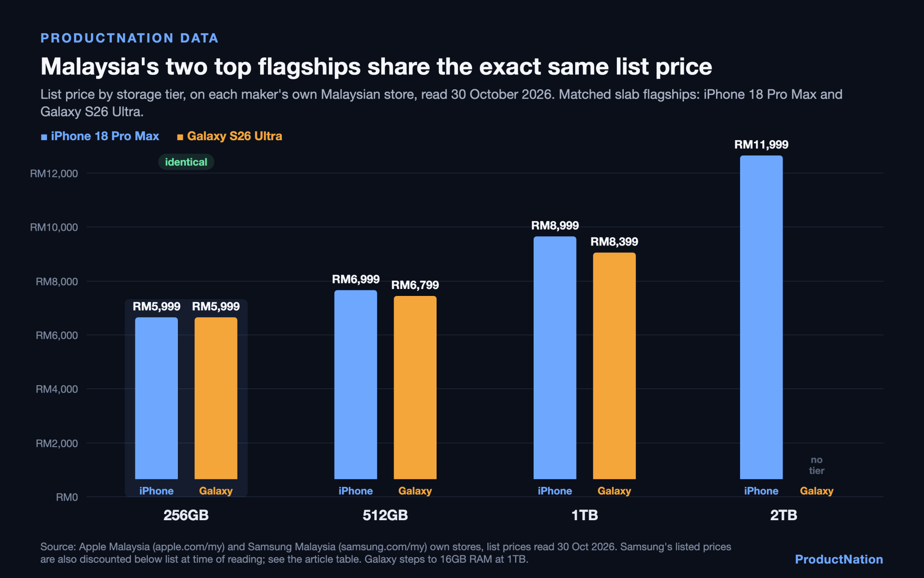The width and height of the screenshot is (924, 578).
Task: Click the tall 2TB iPhone bar
Action: pyautogui.click(x=761, y=317)
